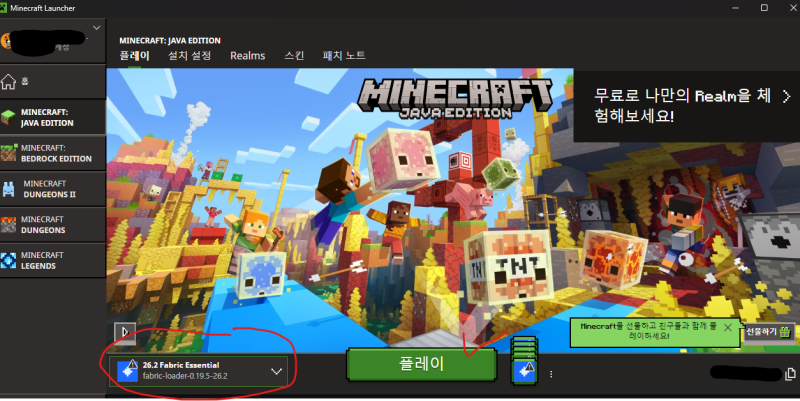Dismiss the green gift notification banner
800x401 pixels.
[728, 328]
